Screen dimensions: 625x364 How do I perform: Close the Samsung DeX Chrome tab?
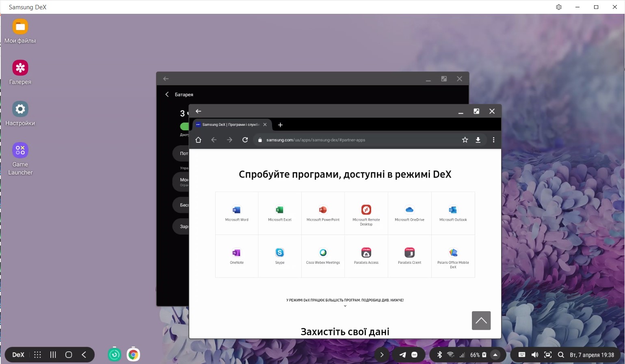click(x=265, y=125)
